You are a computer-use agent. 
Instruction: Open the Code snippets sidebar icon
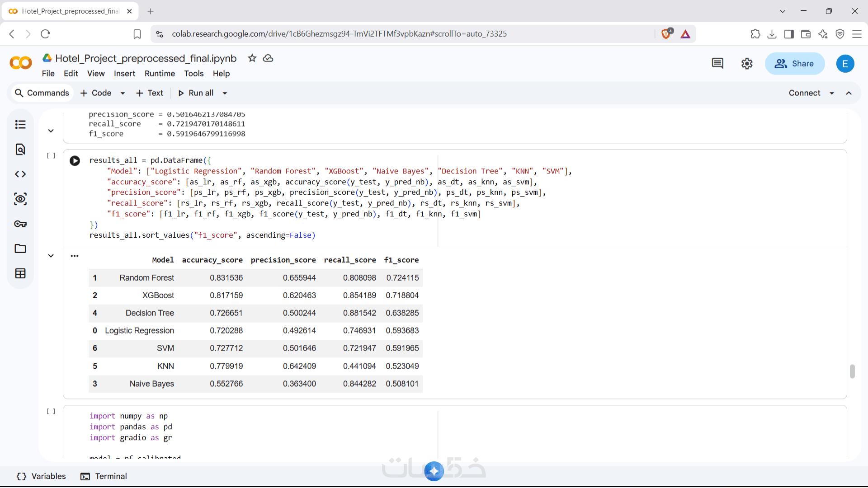pyautogui.click(x=20, y=174)
